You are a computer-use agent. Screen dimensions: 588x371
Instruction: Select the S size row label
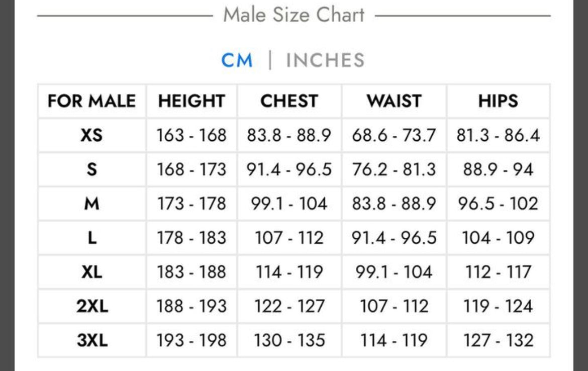click(91, 169)
